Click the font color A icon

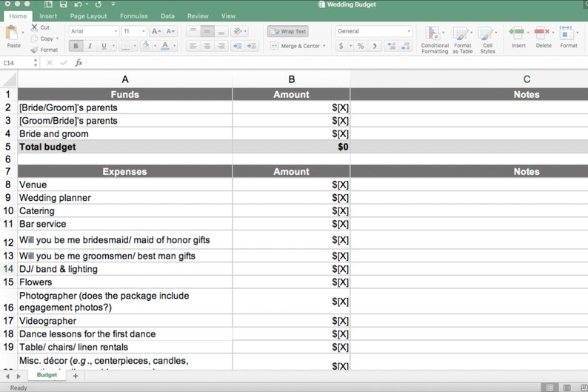click(164, 46)
